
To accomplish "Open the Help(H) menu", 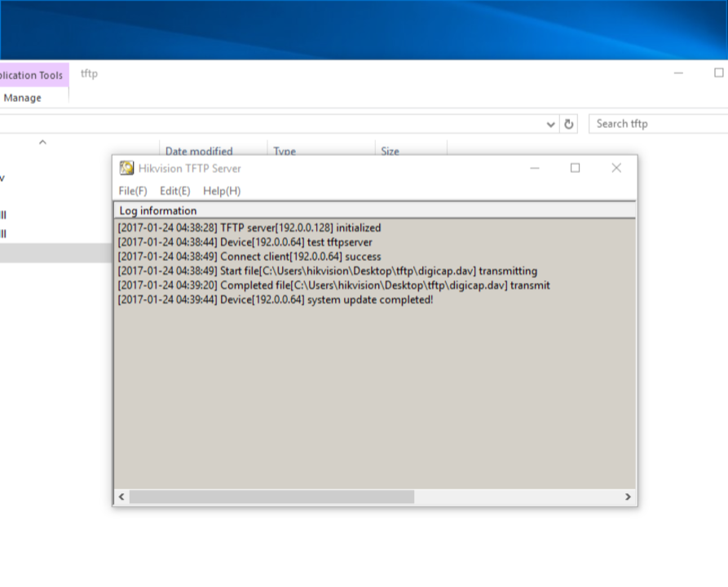I will click(x=222, y=191).
